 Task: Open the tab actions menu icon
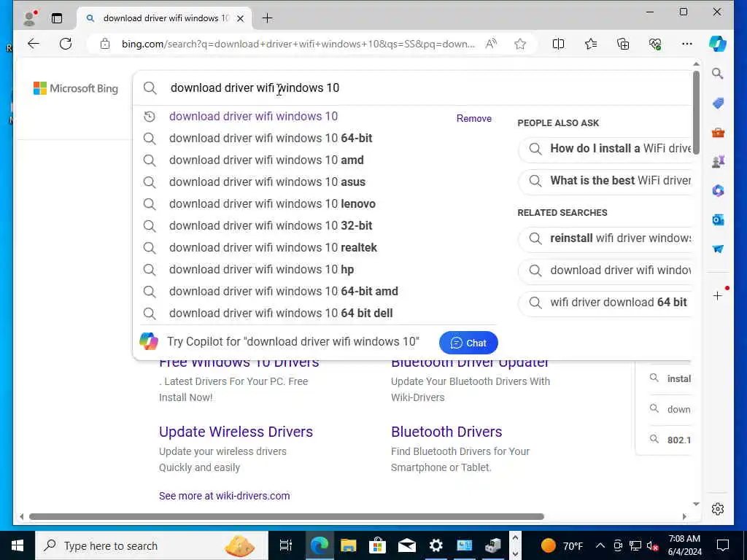coord(57,18)
